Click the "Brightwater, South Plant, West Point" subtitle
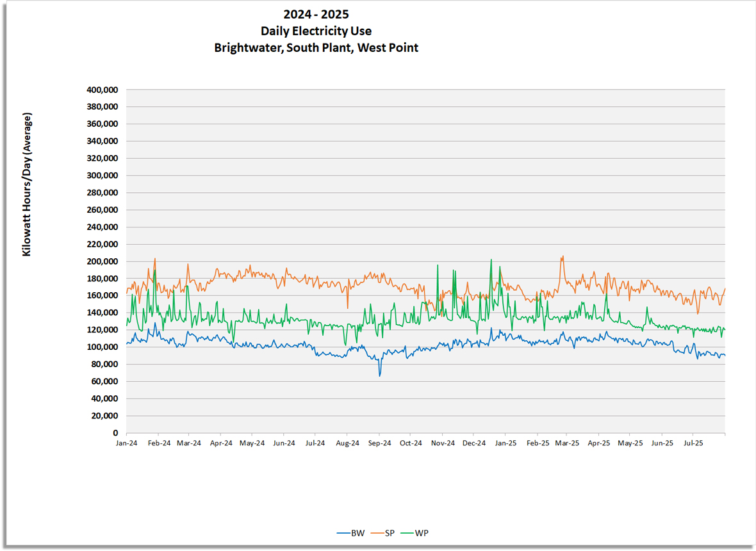This screenshot has height=551, width=756. (x=316, y=47)
